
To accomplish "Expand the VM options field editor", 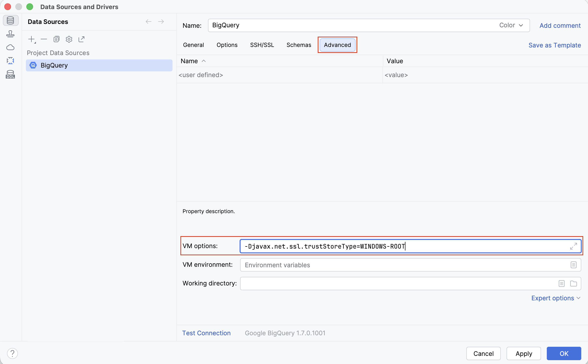I will 574,246.
